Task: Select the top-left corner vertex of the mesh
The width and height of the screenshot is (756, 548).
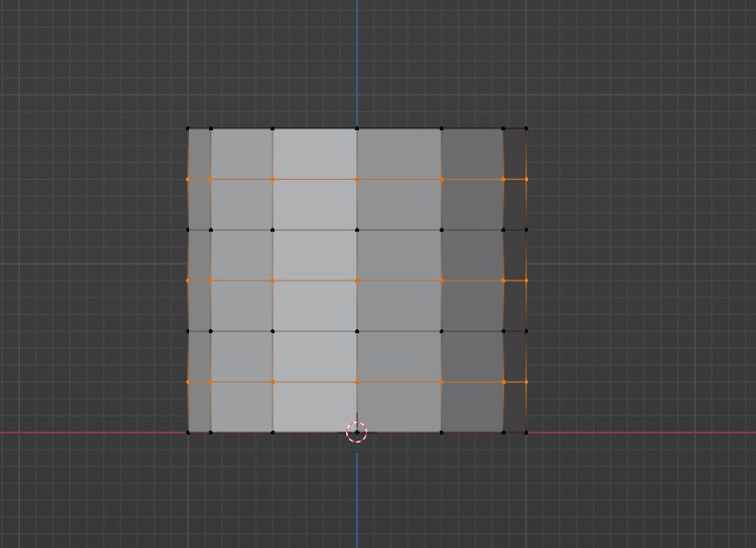Action: (x=188, y=128)
